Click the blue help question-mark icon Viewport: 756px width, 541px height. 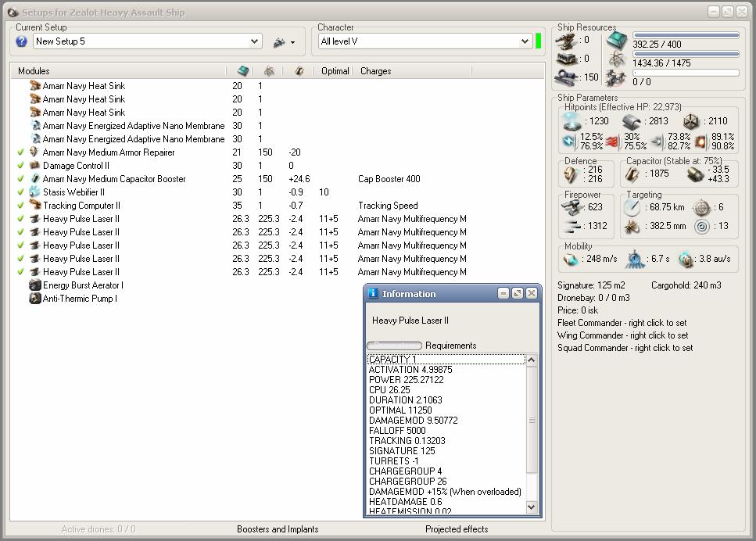[22, 41]
